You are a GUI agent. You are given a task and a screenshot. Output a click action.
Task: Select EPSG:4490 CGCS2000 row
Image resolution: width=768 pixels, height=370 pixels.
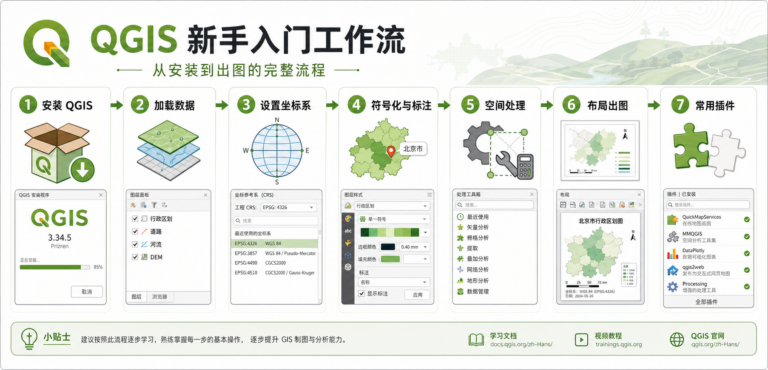(x=274, y=263)
